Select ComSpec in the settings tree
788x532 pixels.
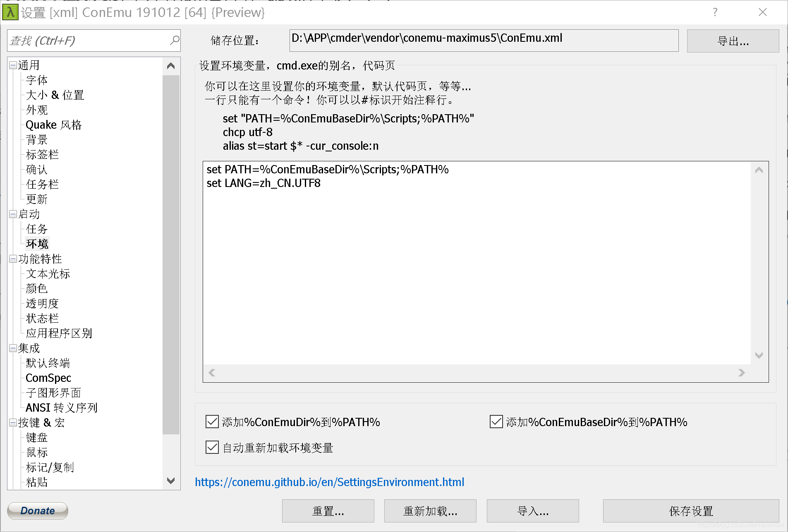pos(48,378)
